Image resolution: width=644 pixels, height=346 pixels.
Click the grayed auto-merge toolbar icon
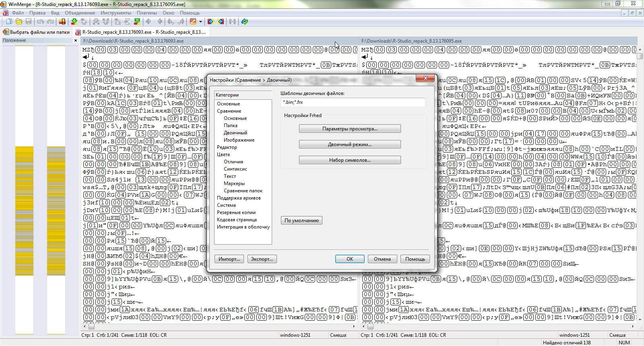tap(232, 22)
